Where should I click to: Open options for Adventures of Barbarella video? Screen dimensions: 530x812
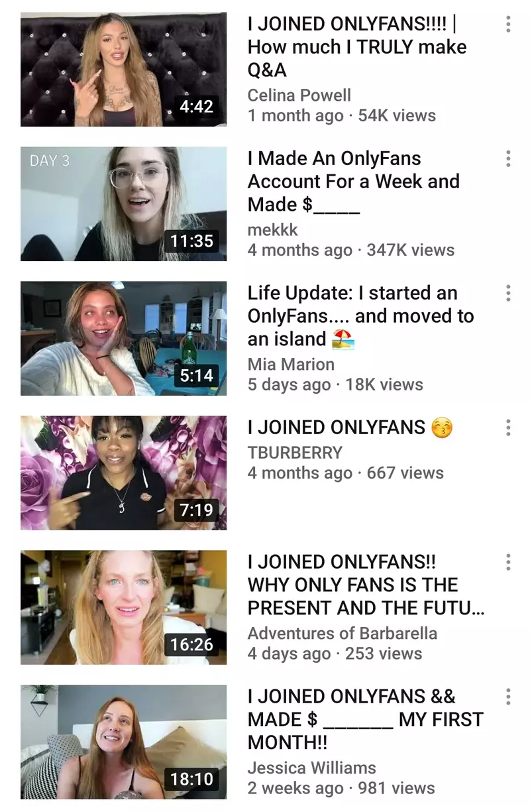point(508,563)
